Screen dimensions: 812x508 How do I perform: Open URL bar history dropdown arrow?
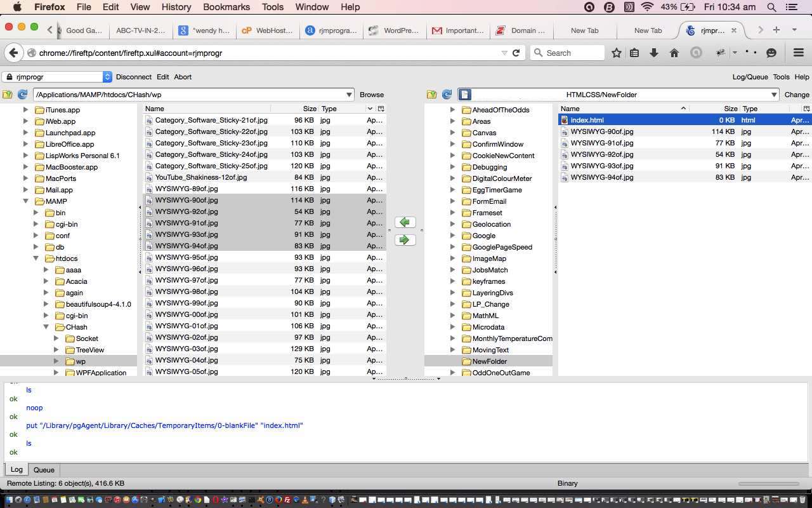pyautogui.click(x=504, y=53)
